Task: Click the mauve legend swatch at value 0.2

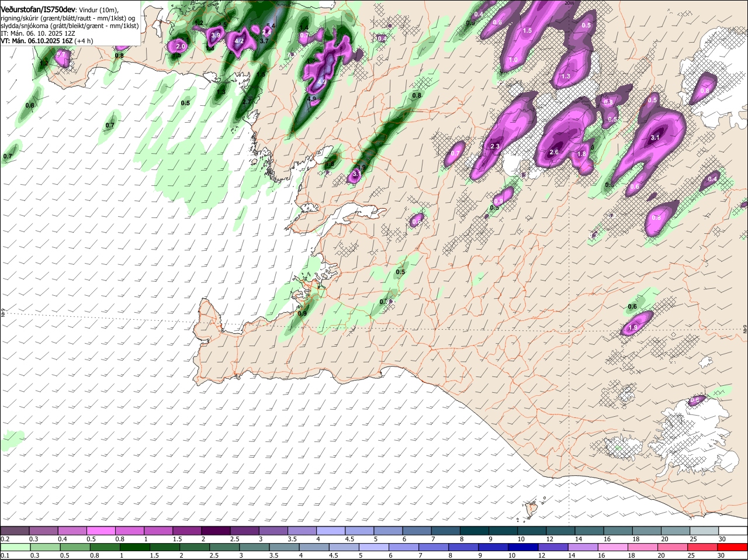Action: (15, 530)
